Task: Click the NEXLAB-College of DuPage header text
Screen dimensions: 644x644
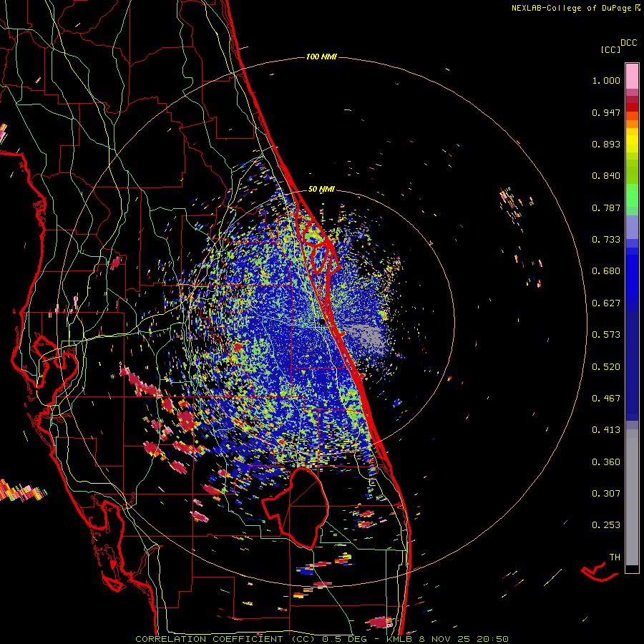Action: coord(572,8)
